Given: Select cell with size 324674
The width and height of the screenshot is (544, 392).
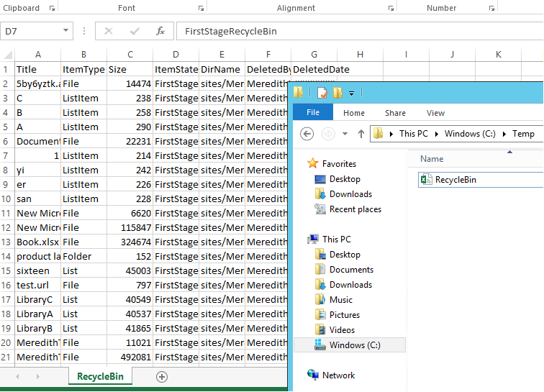Looking at the screenshot, I should click(x=130, y=242).
